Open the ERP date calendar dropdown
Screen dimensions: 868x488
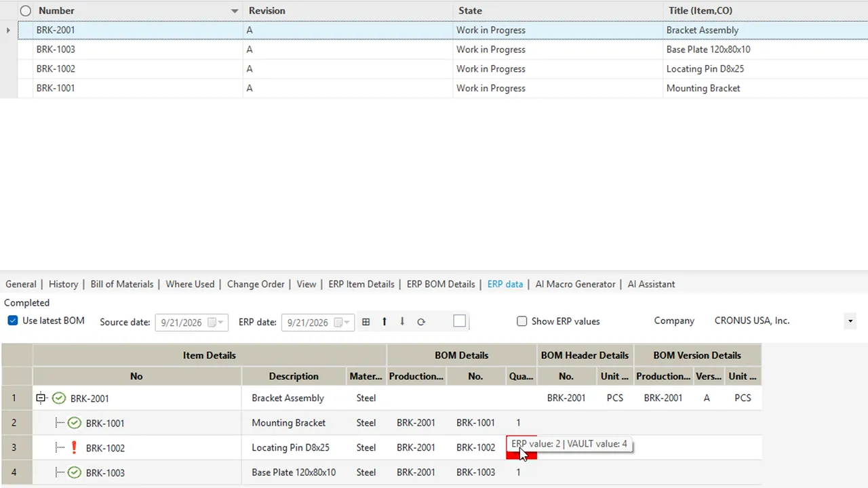pyautogui.click(x=341, y=323)
